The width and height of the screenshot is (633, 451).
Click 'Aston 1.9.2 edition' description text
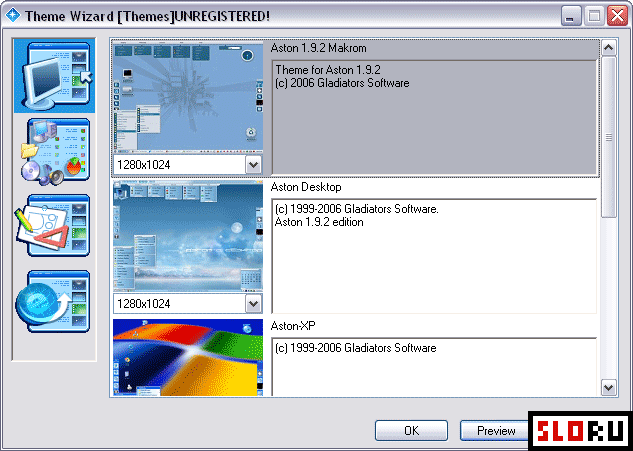319,222
